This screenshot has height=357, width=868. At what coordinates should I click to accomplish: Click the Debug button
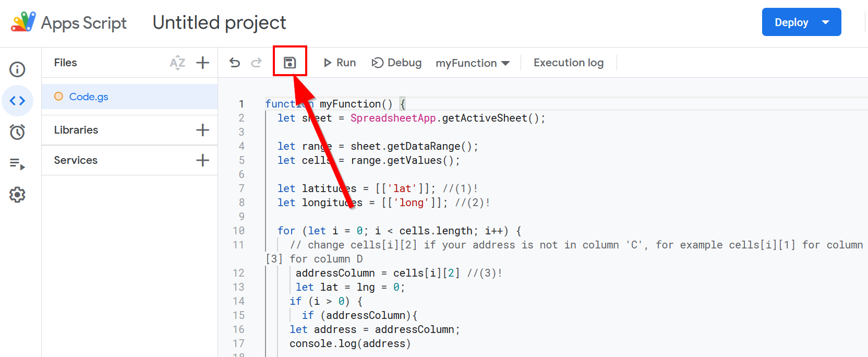[x=396, y=63]
